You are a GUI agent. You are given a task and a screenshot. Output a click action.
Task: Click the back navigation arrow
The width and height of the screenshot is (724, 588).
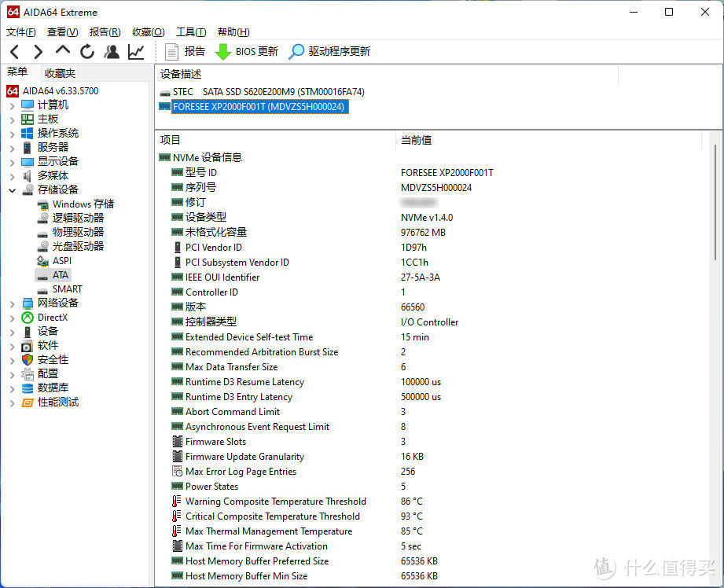[14, 50]
